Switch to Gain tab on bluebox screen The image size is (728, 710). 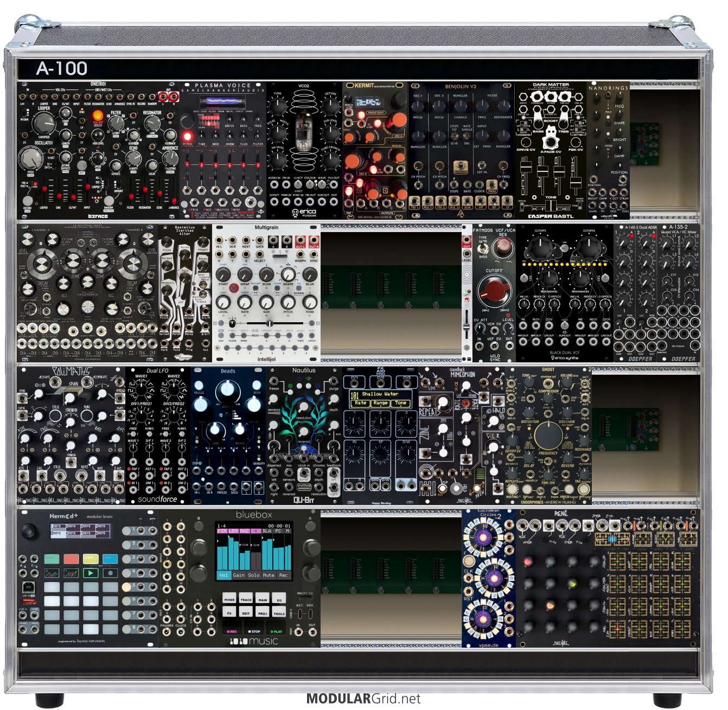(239, 575)
